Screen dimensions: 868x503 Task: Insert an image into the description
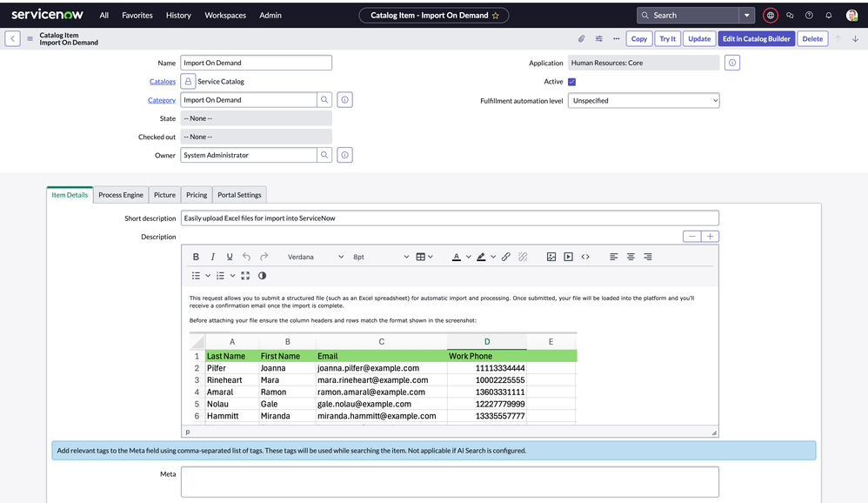click(x=551, y=256)
